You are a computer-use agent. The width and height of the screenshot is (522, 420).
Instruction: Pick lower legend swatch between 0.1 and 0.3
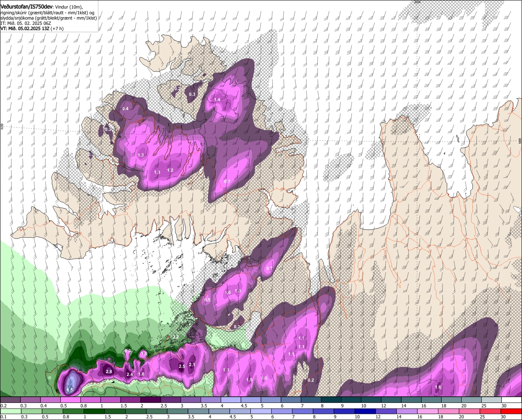click(10, 411)
